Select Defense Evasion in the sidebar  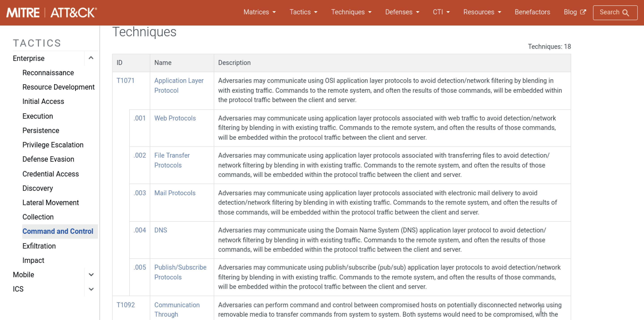[48, 159]
